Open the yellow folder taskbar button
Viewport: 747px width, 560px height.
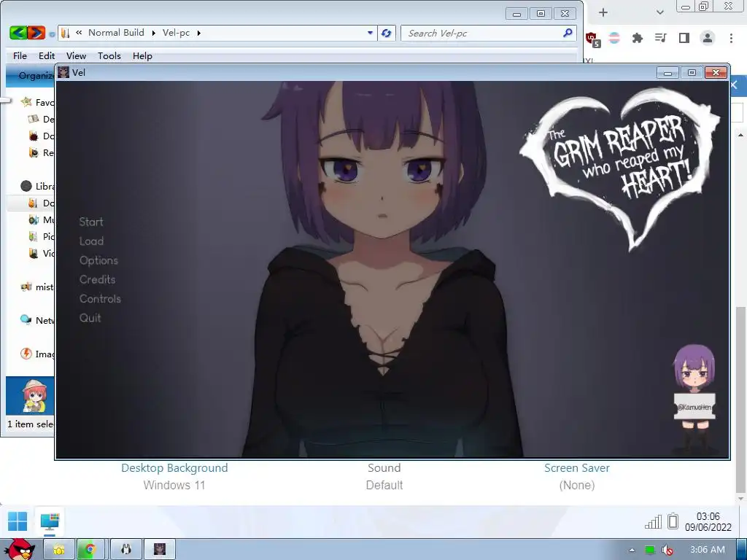(x=59, y=550)
